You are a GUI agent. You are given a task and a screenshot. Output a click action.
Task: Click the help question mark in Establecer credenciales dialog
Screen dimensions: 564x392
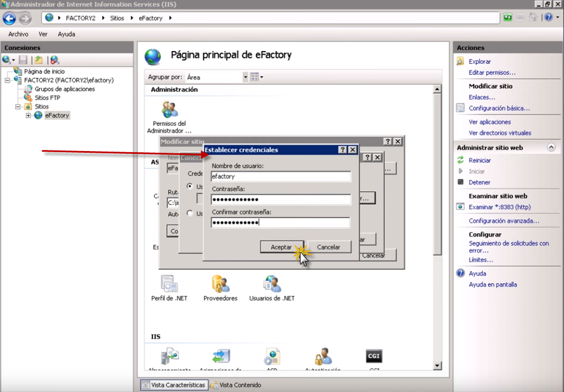[343, 150]
